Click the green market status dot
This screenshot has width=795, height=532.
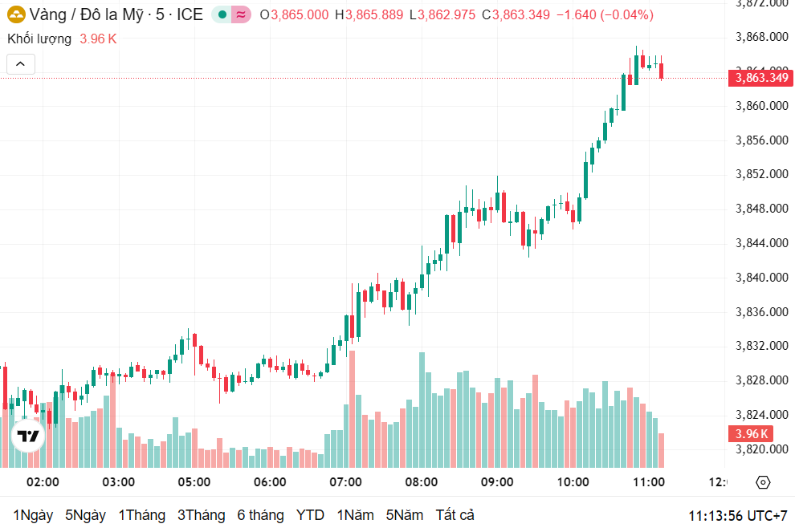[222, 14]
